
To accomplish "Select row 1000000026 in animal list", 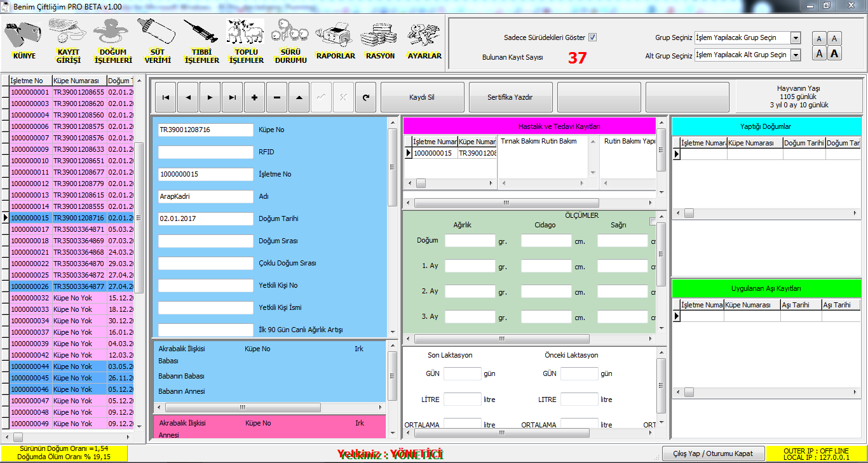I will (x=30, y=286).
